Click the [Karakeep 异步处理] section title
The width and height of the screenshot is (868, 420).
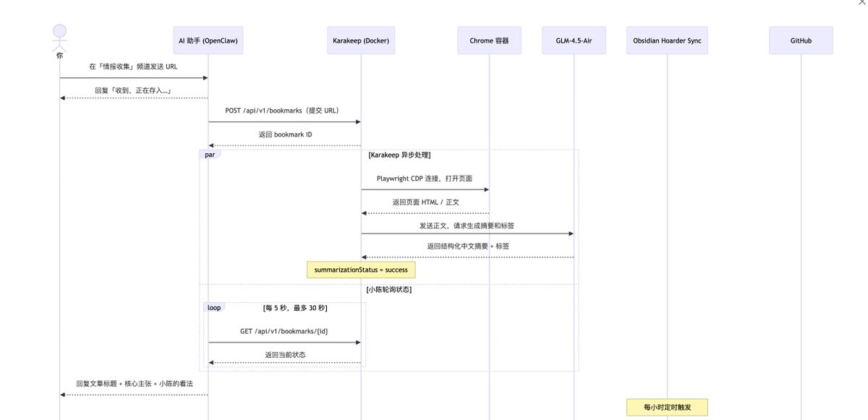[399, 155]
